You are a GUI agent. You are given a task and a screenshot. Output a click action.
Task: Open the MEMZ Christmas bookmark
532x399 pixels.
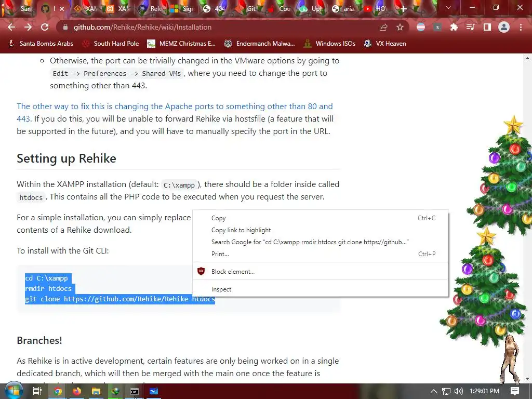[x=181, y=44]
